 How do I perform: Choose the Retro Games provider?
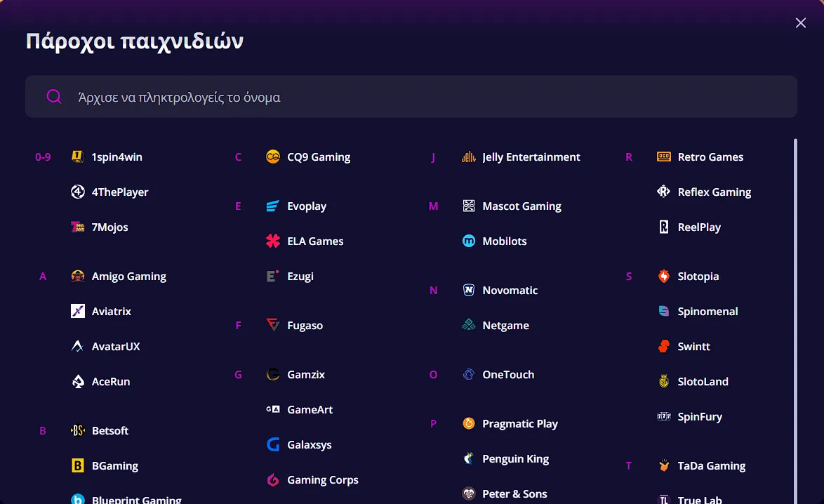pyautogui.click(x=710, y=157)
